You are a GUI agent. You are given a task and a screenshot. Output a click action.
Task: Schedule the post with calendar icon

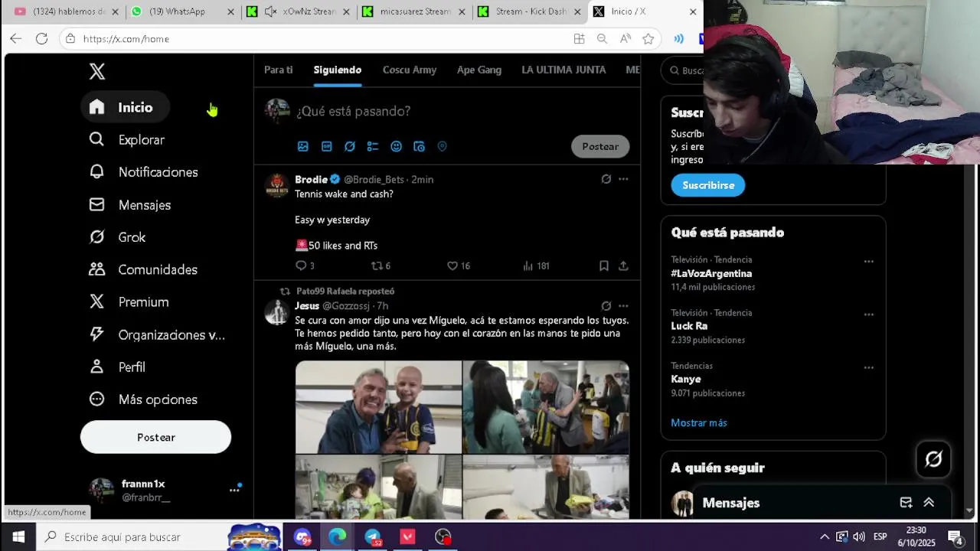pyautogui.click(x=419, y=146)
